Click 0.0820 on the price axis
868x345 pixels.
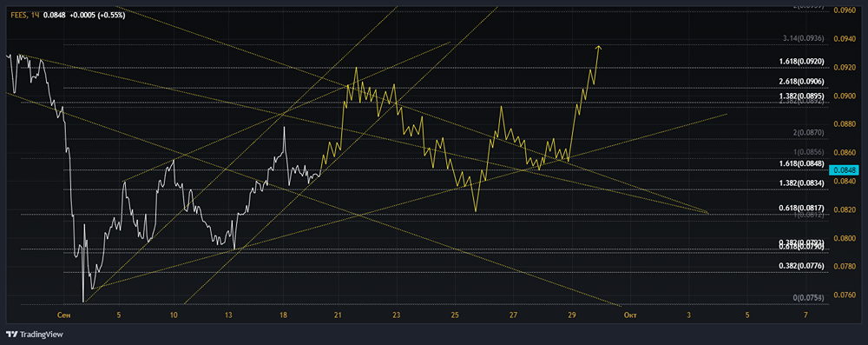click(845, 209)
